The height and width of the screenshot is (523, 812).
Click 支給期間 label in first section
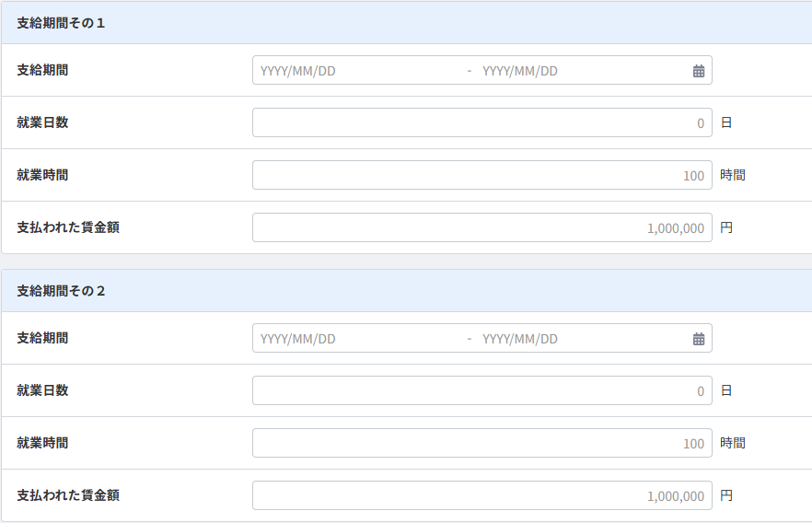point(42,70)
